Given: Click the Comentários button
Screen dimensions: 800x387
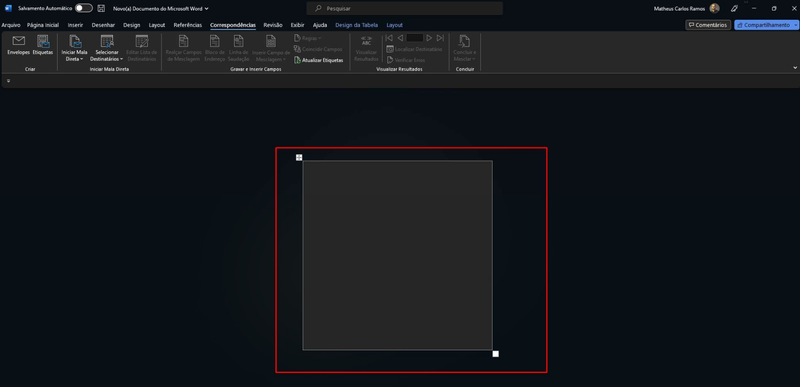Looking at the screenshot, I should click(708, 25).
